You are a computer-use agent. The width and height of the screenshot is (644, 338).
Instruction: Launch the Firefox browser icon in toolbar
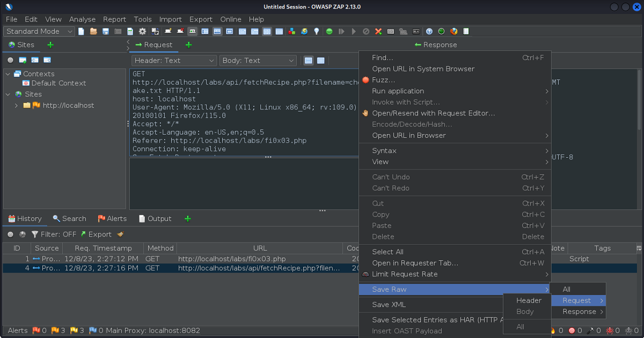point(453,32)
